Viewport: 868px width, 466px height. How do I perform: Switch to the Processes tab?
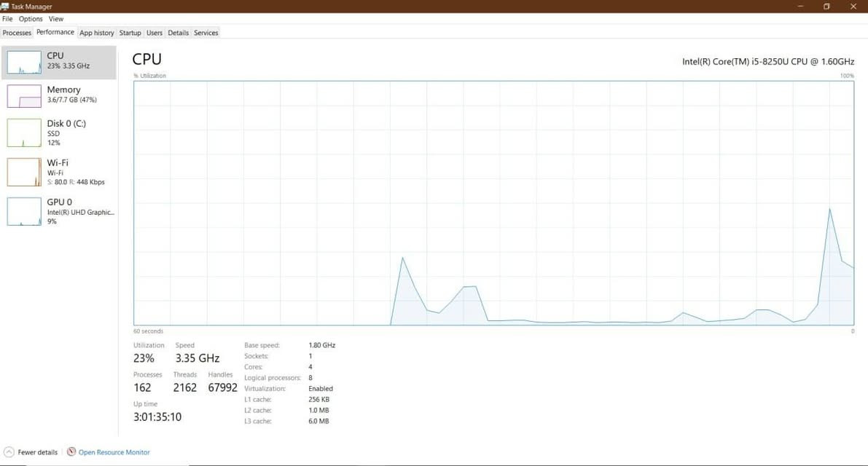(x=17, y=33)
